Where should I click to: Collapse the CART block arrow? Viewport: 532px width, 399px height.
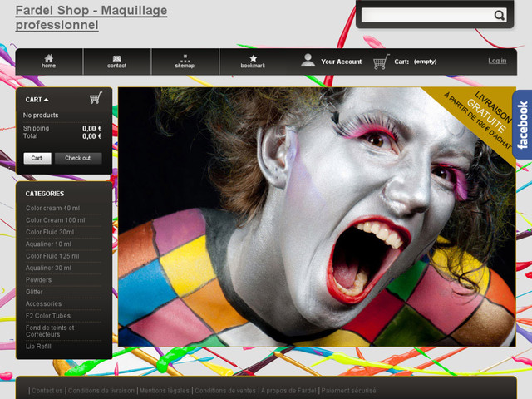coord(47,100)
